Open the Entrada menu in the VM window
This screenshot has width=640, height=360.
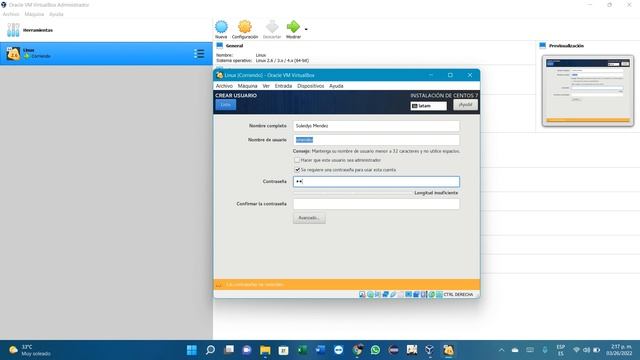click(283, 86)
